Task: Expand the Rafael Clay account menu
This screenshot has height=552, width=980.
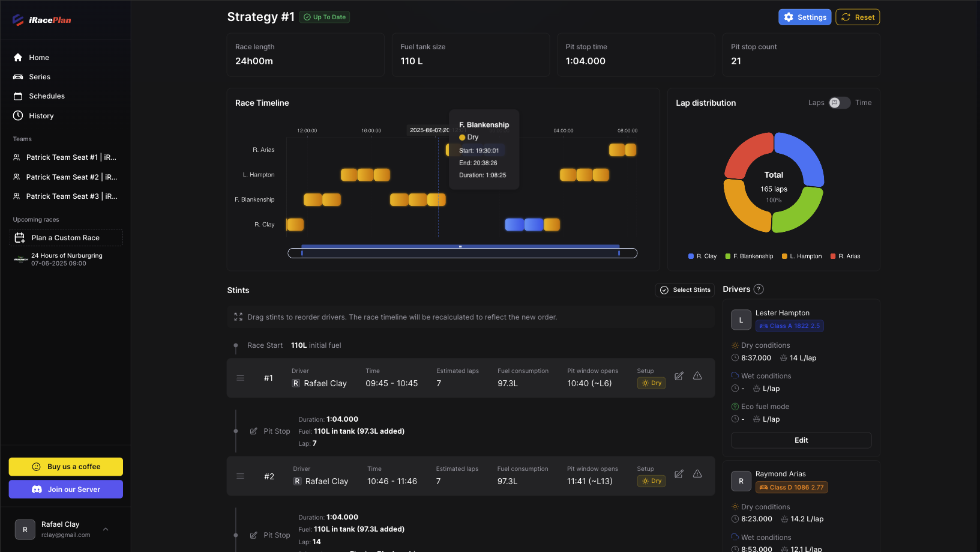Action: tap(106, 529)
